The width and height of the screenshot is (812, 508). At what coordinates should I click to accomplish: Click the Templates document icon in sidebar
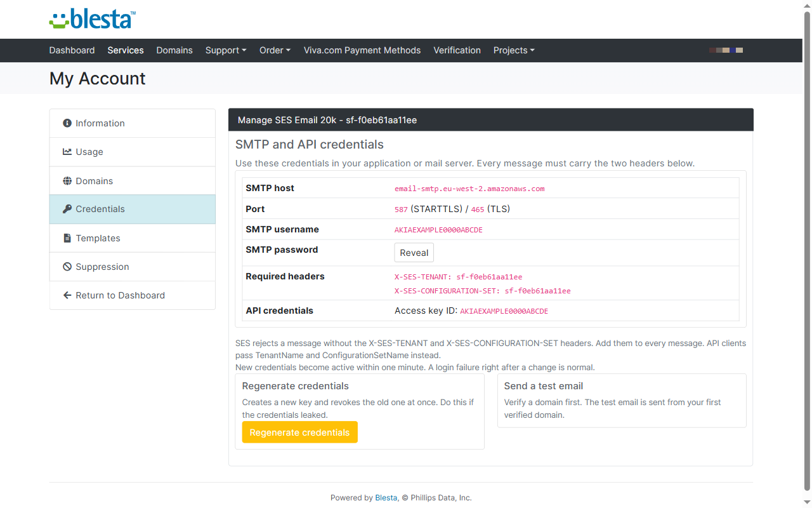point(67,238)
